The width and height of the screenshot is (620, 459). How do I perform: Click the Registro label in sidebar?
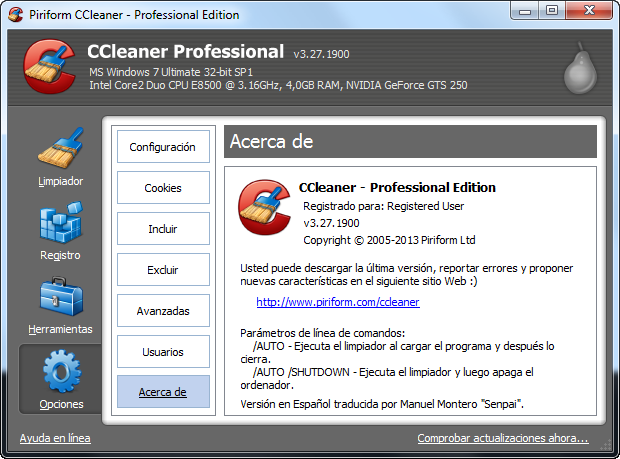[x=60, y=255]
